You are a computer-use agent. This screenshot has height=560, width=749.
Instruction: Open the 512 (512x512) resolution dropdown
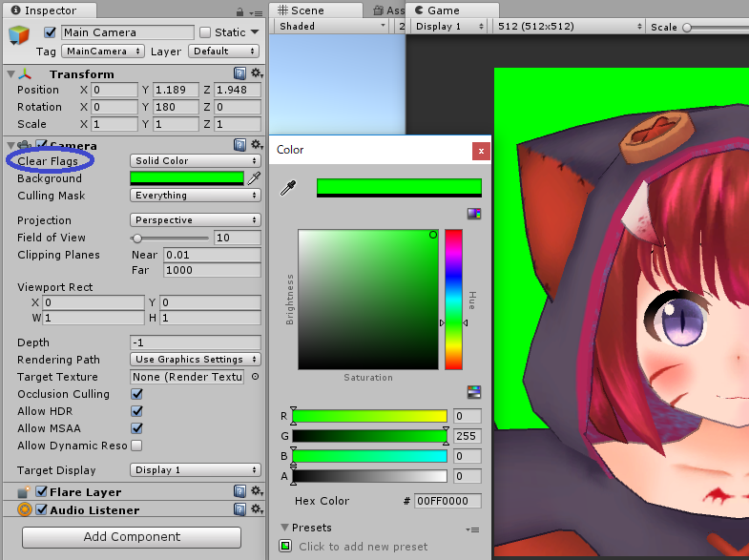point(569,27)
